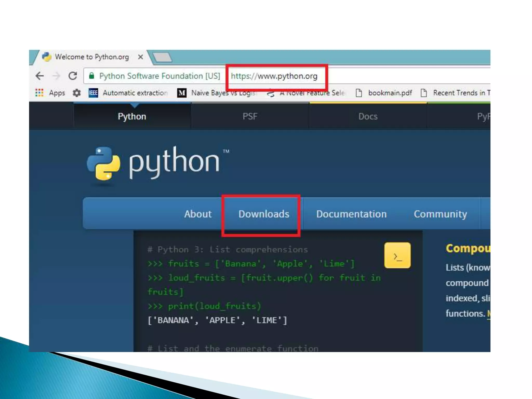Open the Downloads navigation menu
Screen dimensions: 532x399
tap(264, 214)
